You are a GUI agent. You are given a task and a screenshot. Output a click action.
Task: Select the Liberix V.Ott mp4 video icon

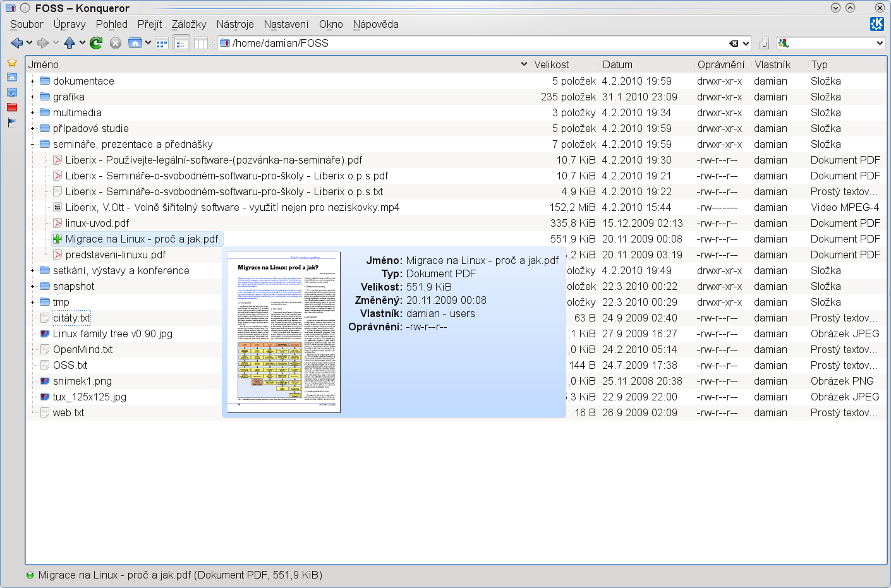tap(58, 207)
